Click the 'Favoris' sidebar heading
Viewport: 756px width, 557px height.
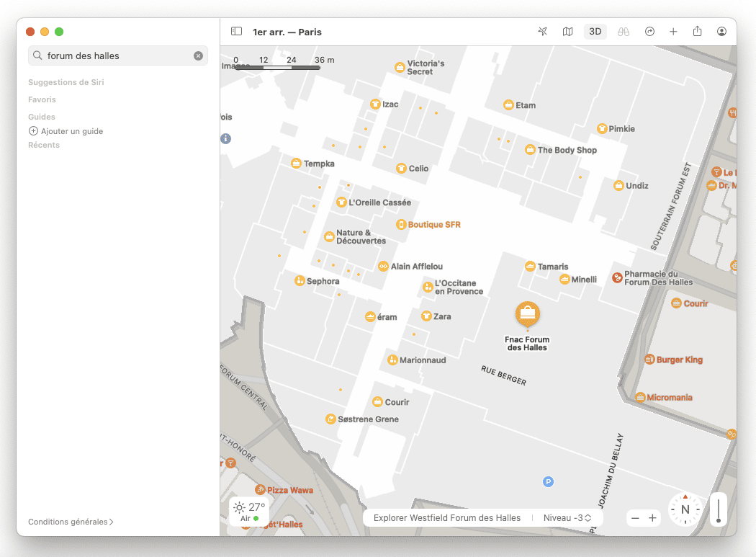(42, 99)
